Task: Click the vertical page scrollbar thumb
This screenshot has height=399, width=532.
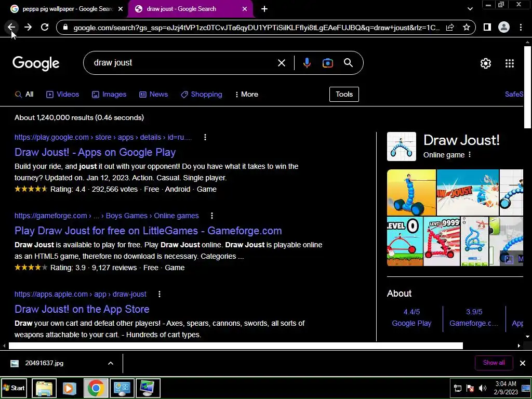Action: 527,87
